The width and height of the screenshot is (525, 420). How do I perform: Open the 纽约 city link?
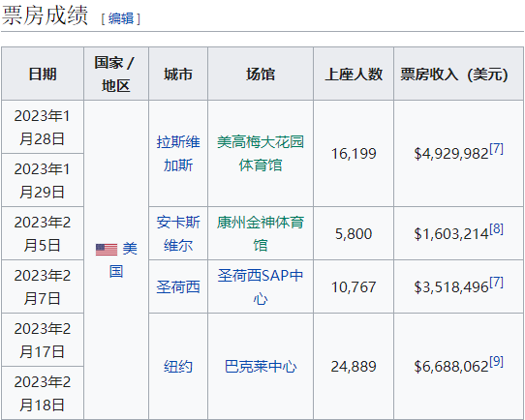pyautogui.click(x=178, y=367)
